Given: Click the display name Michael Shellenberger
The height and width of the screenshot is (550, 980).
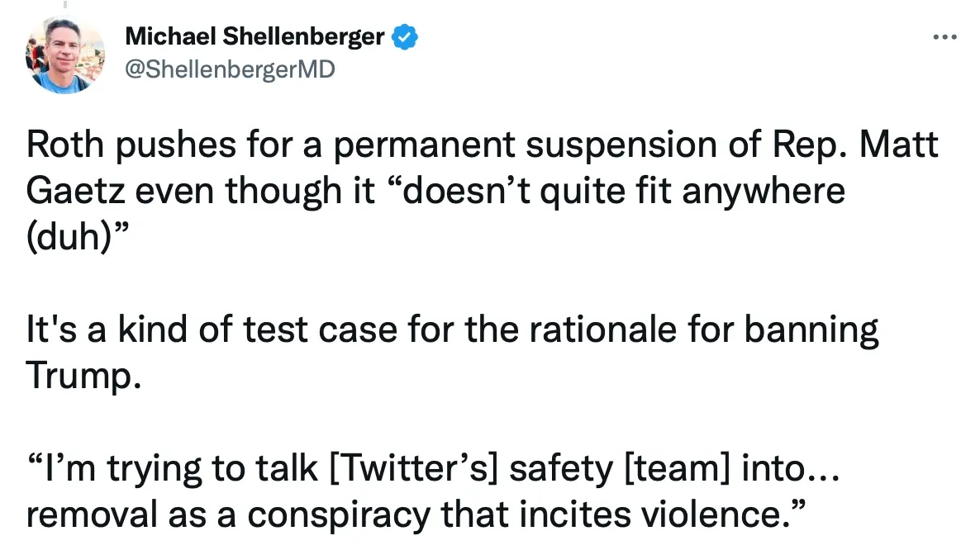Looking at the screenshot, I should pos(255,36).
